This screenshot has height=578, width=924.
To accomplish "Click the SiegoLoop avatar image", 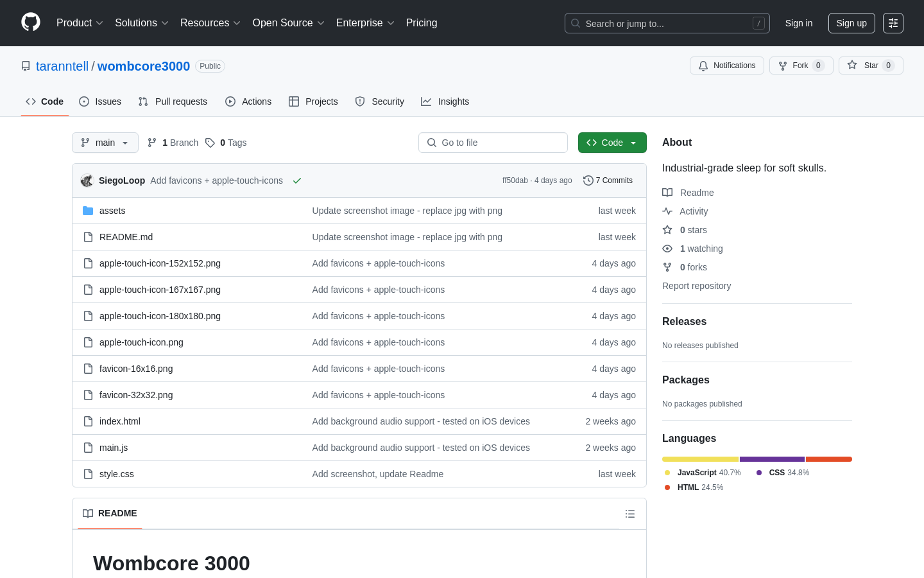I will (87, 180).
